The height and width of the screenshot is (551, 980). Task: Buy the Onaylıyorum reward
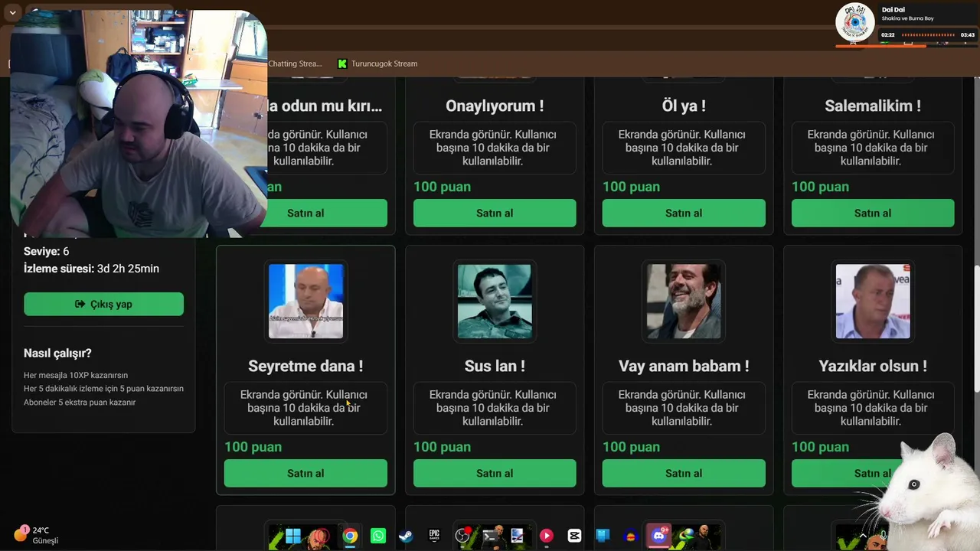click(x=495, y=213)
